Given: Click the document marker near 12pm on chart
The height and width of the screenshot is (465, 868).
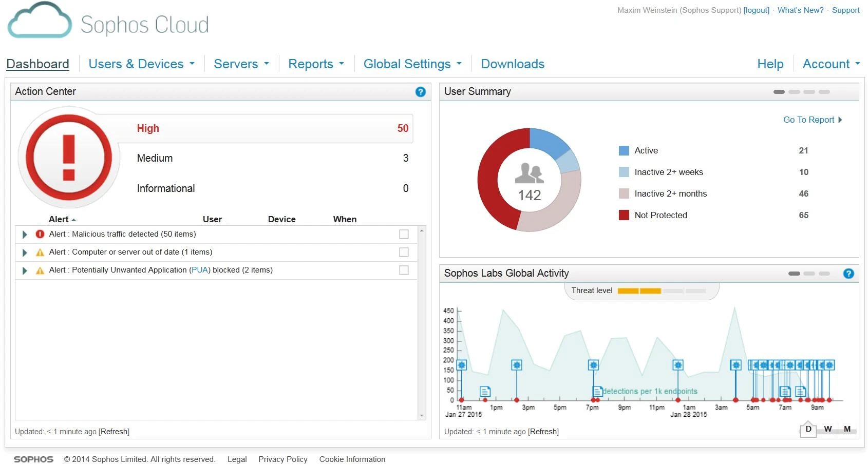Looking at the screenshot, I should (485, 392).
